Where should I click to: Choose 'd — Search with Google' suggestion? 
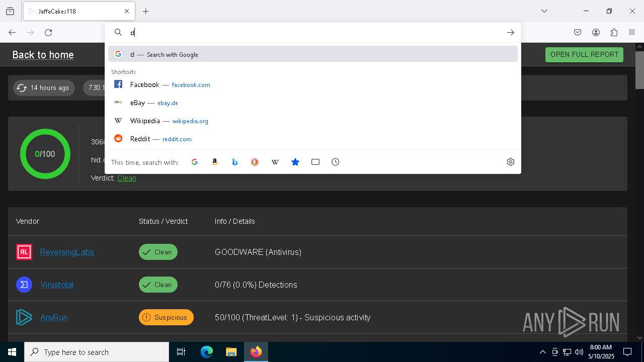pyautogui.click(x=313, y=54)
